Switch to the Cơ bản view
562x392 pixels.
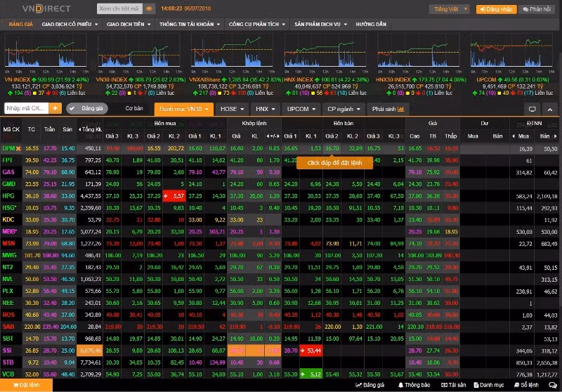133,108
